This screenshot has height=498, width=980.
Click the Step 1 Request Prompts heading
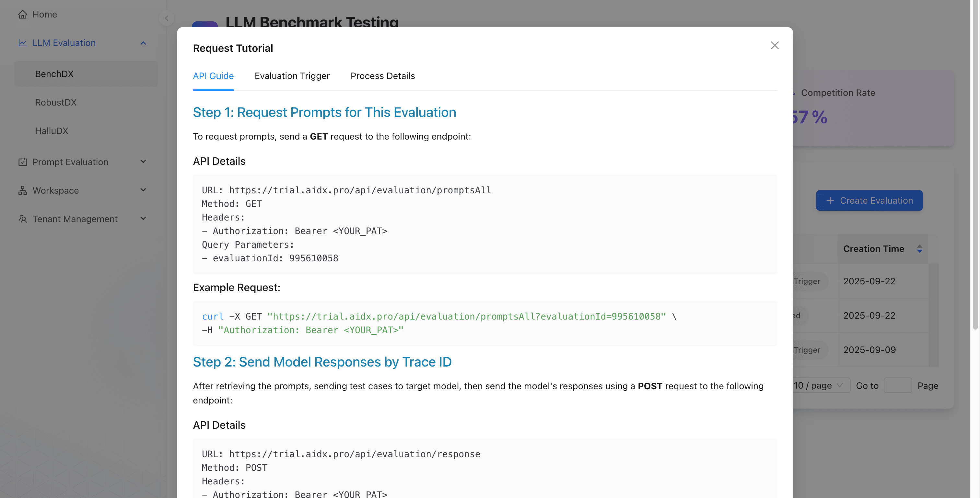click(324, 113)
